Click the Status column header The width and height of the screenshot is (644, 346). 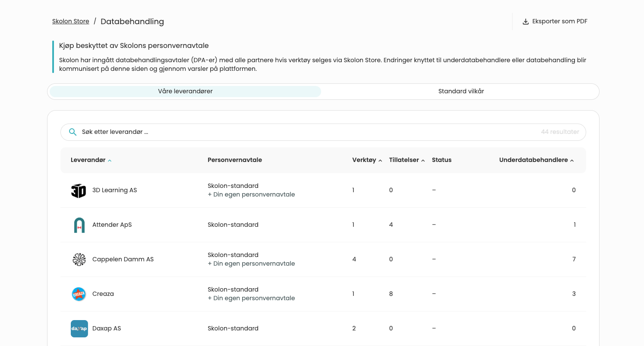coord(442,160)
